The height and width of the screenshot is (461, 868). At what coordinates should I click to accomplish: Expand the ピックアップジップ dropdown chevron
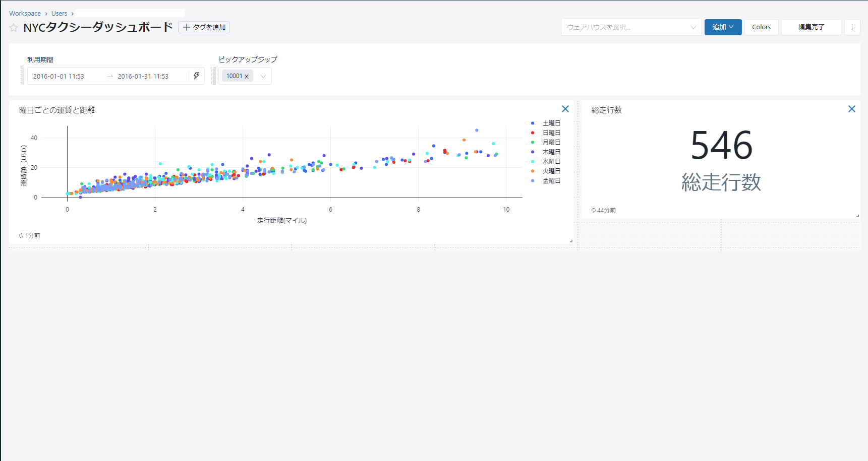(x=263, y=77)
